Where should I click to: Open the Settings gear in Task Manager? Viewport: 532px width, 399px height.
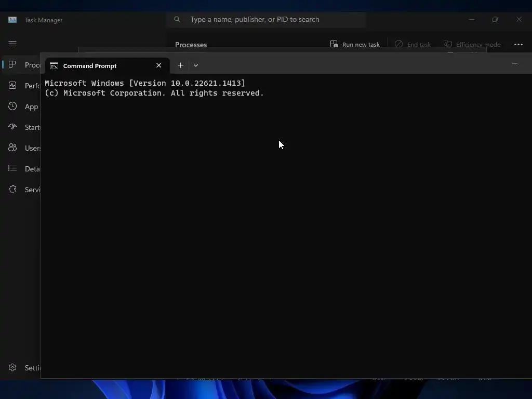point(12,367)
